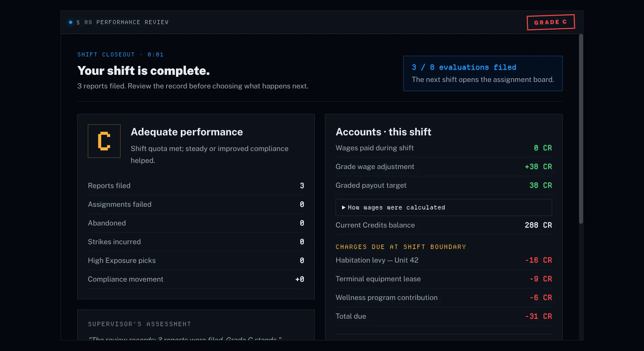Click the disclosure triangle beside How wages
644x351 pixels.
[344, 207]
